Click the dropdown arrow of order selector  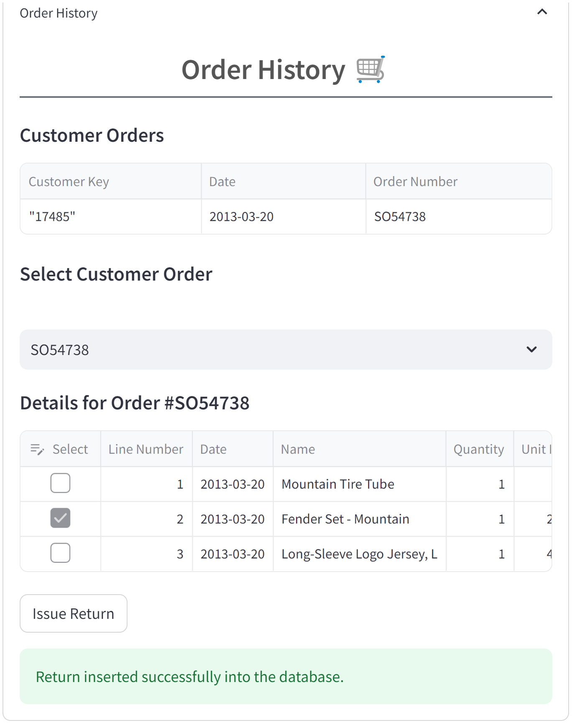coord(531,350)
